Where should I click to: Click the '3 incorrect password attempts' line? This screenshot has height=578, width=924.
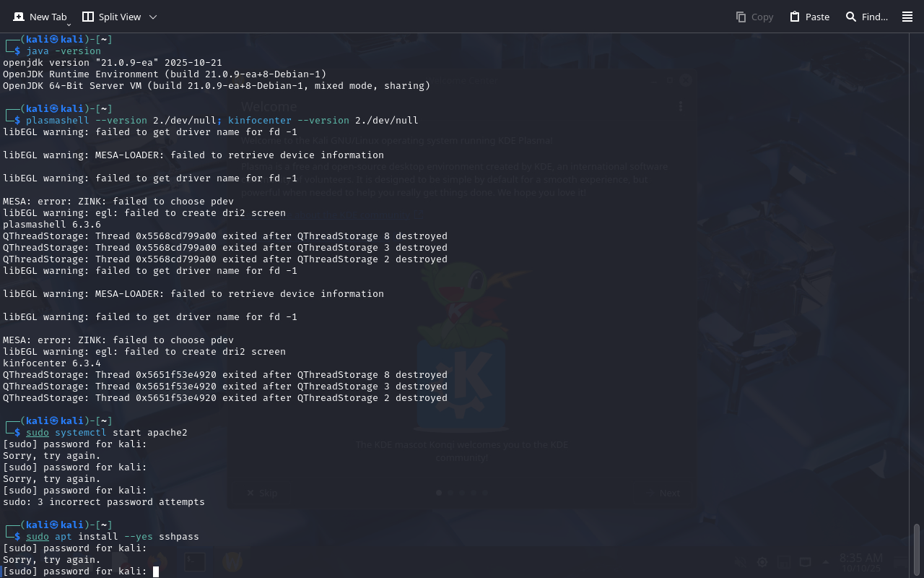pos(104,502)
